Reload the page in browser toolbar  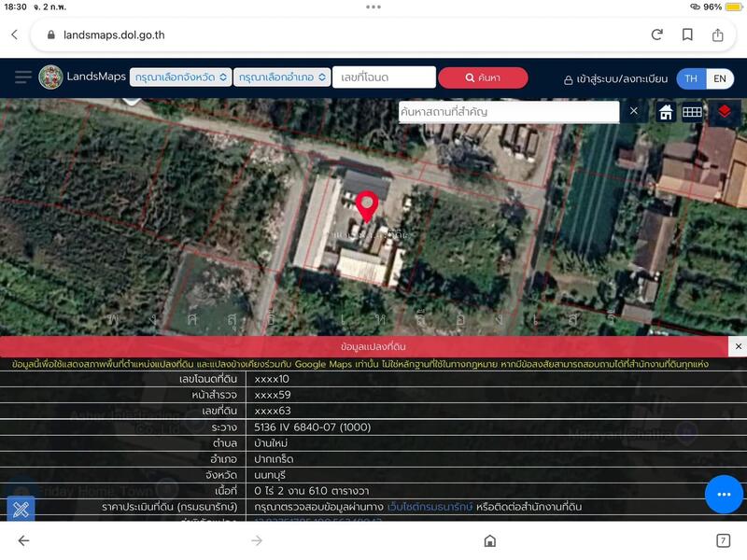click(x=657, y=35)
